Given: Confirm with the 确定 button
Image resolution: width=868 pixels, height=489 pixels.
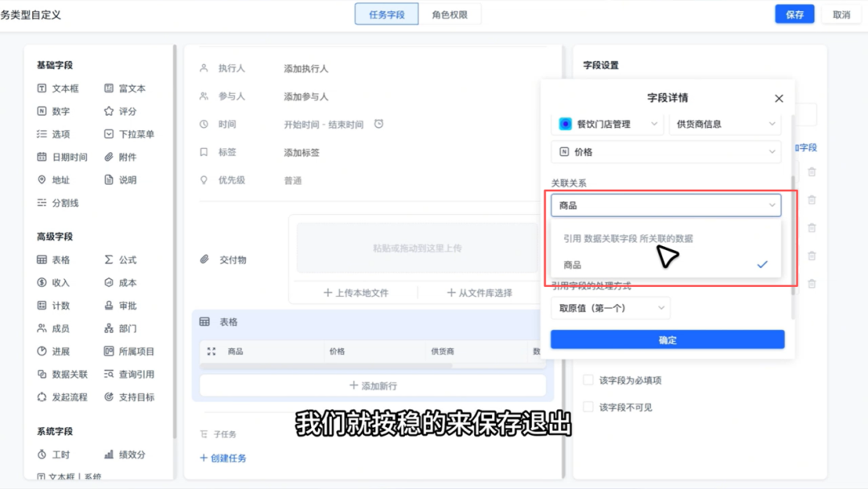Looking at the screenshot, I should click(x=668, y=339).
